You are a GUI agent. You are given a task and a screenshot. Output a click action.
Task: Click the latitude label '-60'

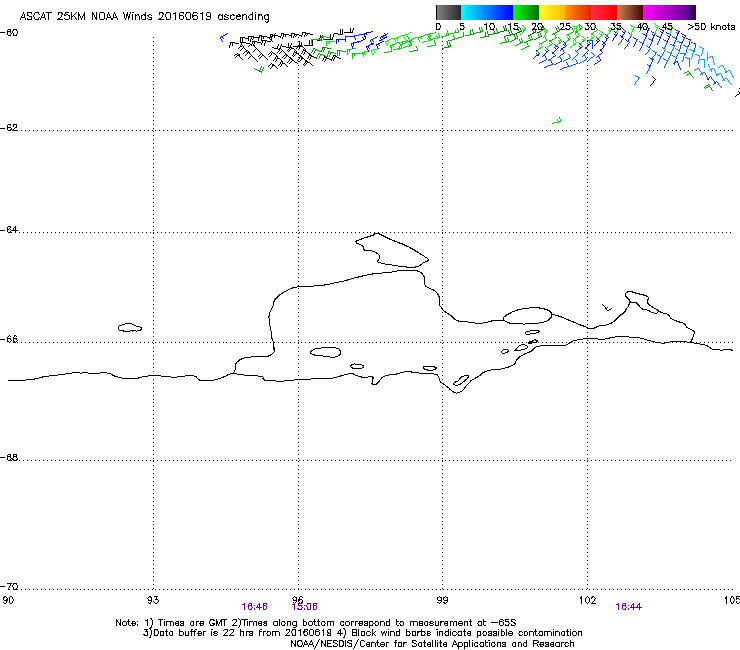point(9,33)
